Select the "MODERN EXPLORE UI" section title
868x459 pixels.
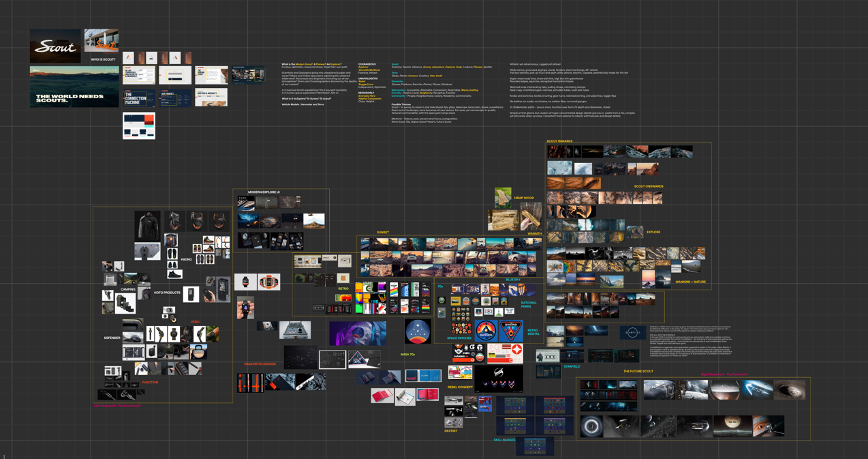(x=264, y=192)
